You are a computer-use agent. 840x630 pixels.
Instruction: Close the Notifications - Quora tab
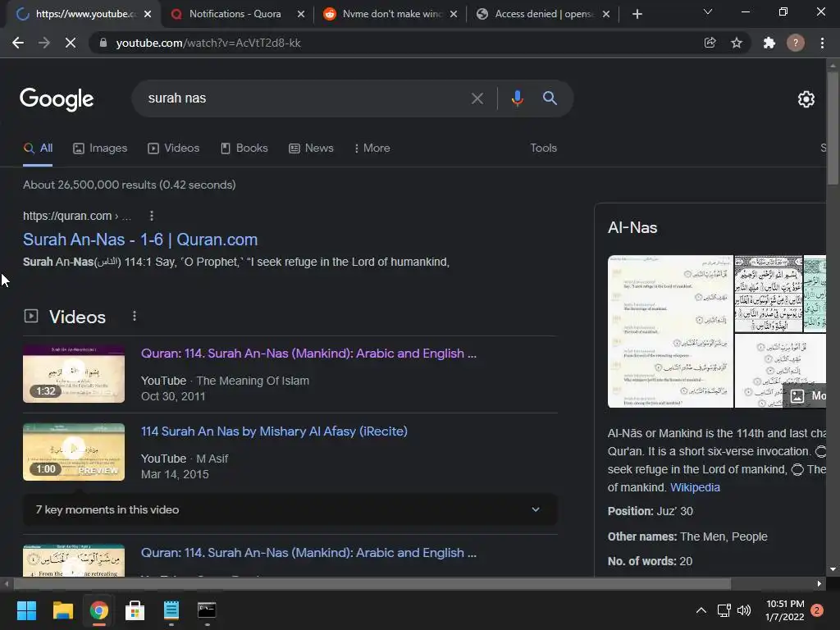(x=301, y=14)
